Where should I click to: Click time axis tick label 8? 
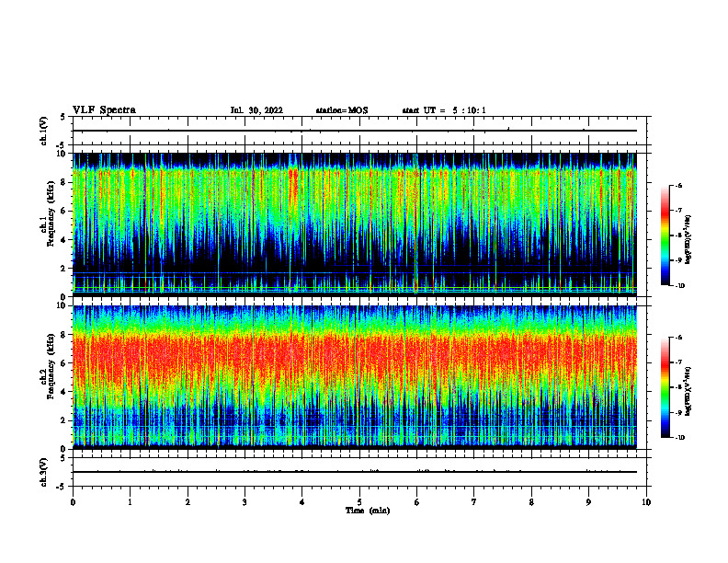point(531,502)
